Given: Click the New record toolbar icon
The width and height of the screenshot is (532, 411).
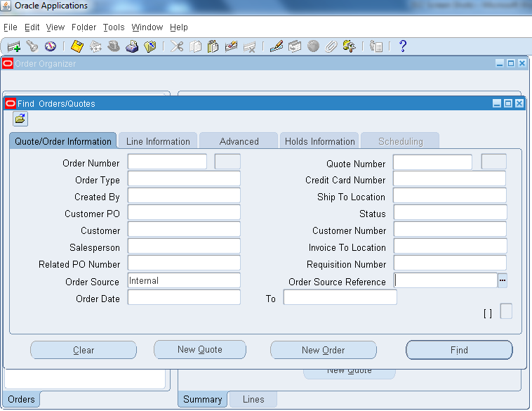Looking at the screenshot, I should [14, 46].
